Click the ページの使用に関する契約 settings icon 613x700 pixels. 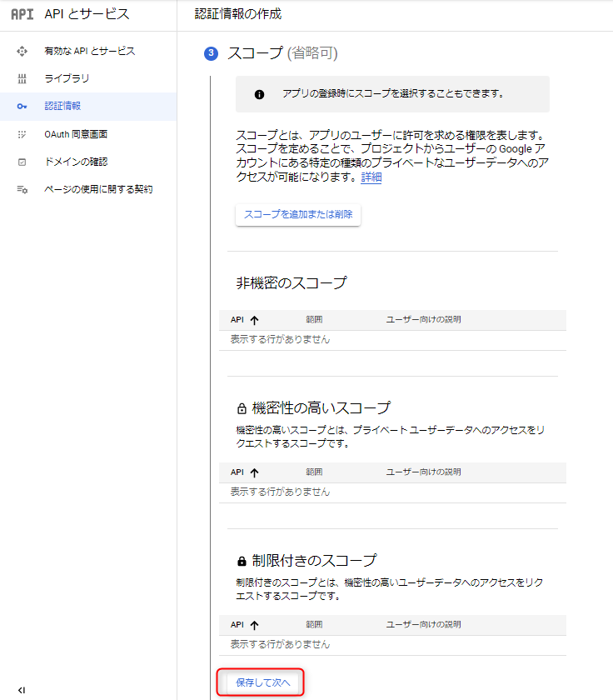pos(22,190)
